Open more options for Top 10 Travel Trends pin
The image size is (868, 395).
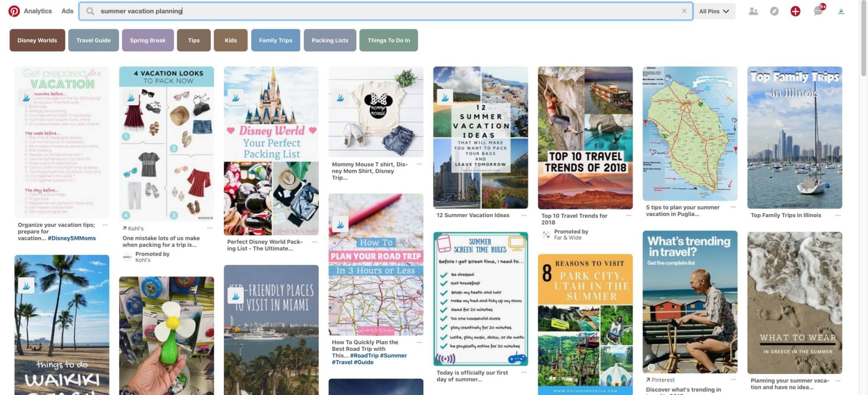(x=629, y=216)
